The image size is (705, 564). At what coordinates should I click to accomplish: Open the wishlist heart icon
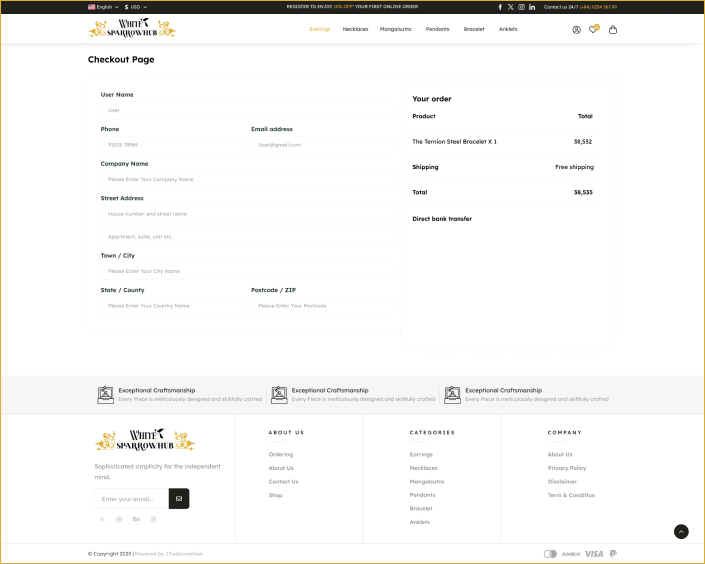(x=593, y=29)
